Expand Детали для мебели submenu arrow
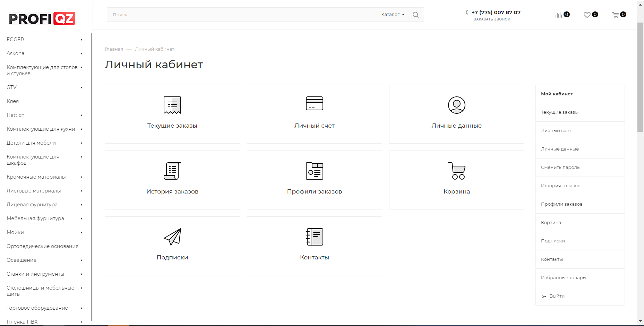 point(81,143)
